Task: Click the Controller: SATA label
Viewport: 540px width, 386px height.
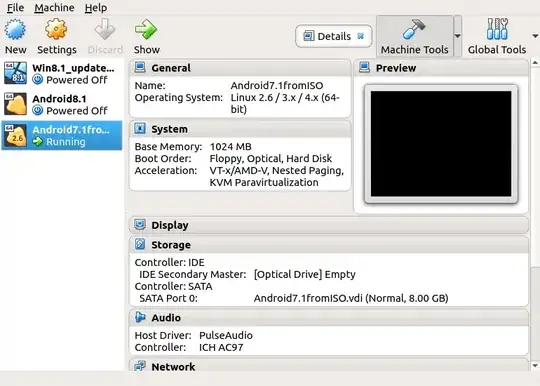Action: 173,286
